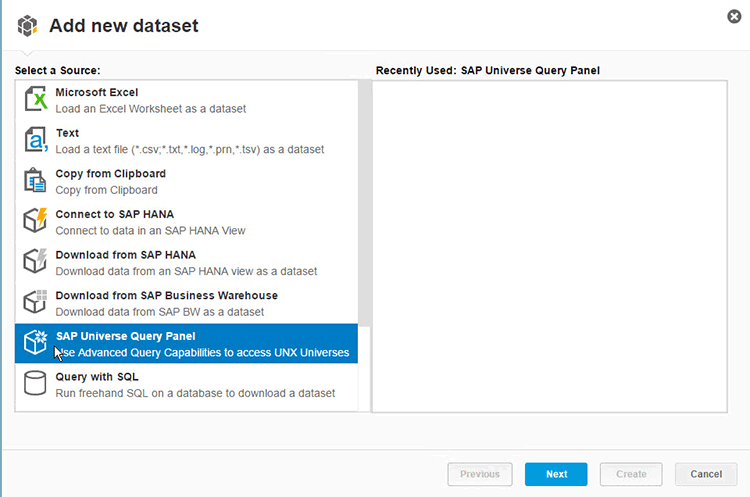This screenshot has height=497, width=750.
Task: Pick Connect to SAP HANA source
Action: pyautogui.click(x=150, y=222)
